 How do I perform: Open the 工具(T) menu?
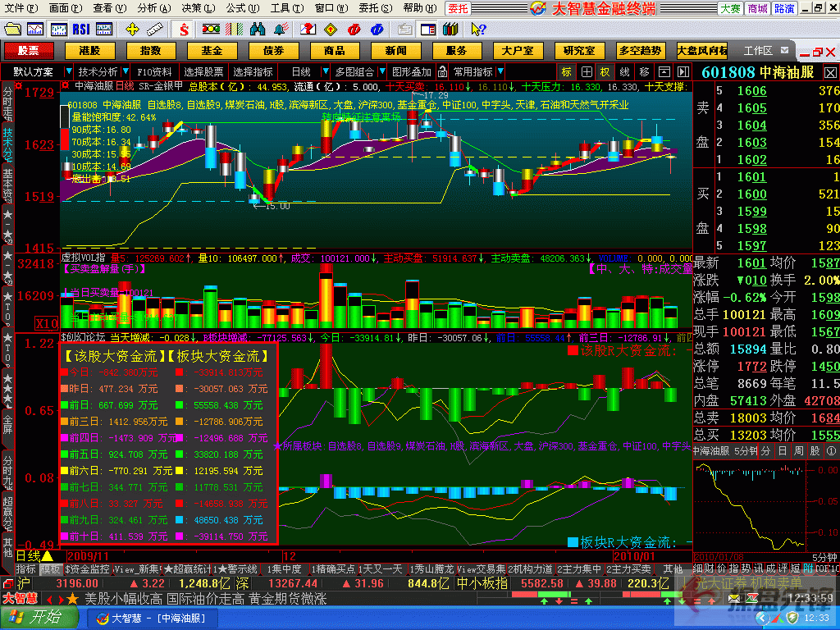point(287,8)
